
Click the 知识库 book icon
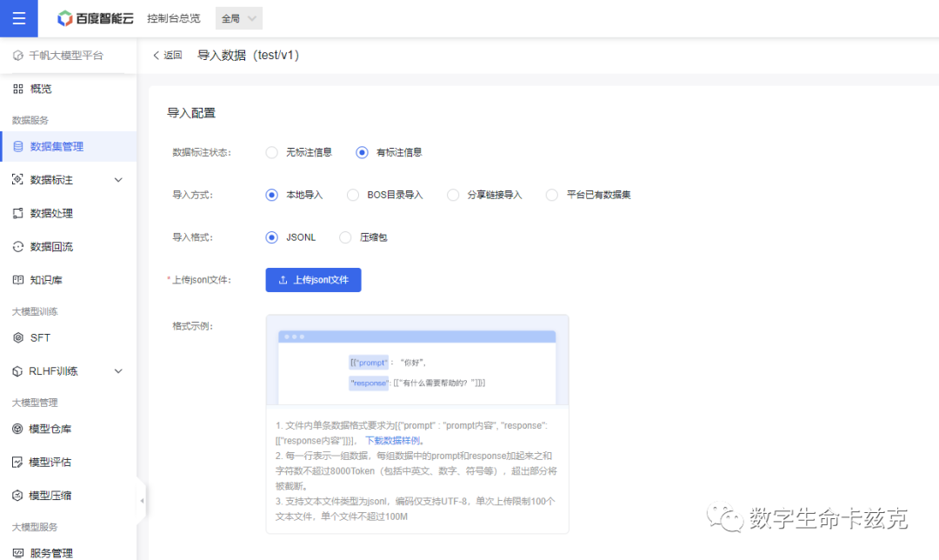tap(18, 280)
